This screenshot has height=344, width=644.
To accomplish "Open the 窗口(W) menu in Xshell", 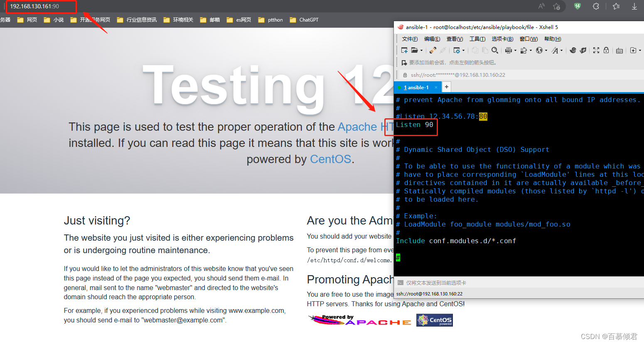I will [528, 39].
